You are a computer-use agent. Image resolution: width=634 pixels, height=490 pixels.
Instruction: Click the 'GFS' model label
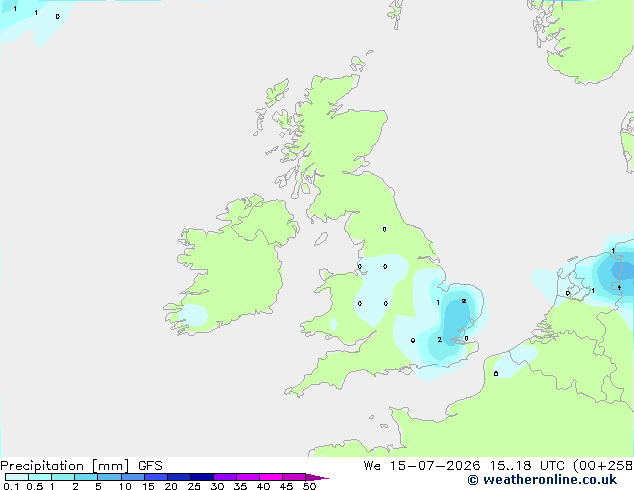(x=150, y=466)
